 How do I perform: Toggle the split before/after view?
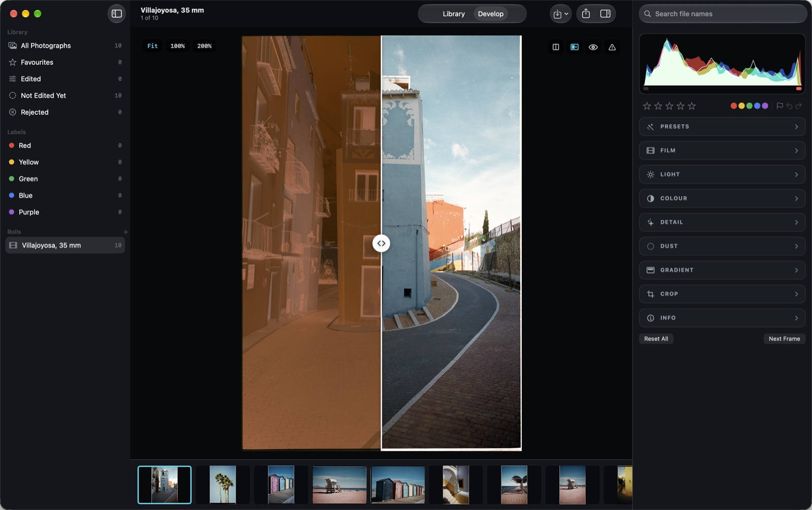pos(574,47)
